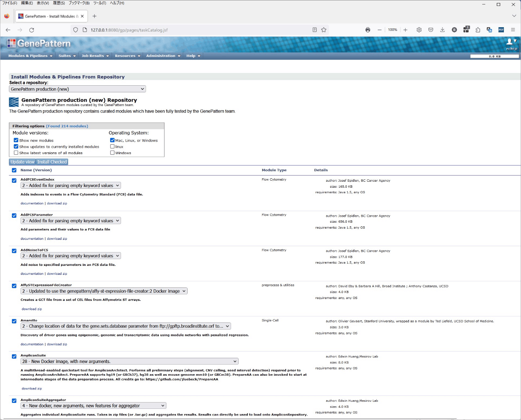The width and height of the screenshot is (521, 420).
Task: Click the print icon in toolbar
Action: coord(368,30)
